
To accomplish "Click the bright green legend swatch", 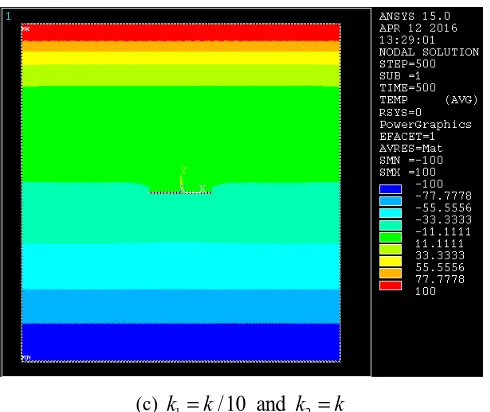I will pos(390,237).
